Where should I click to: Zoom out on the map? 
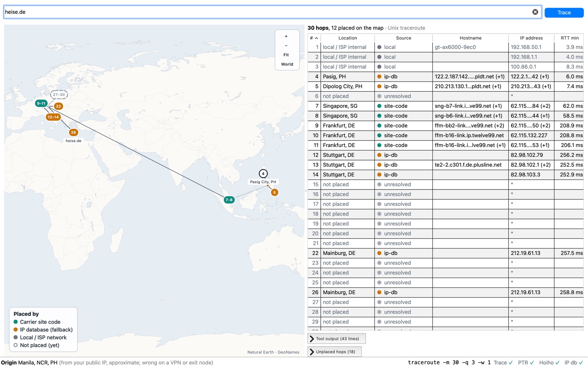[x=286, y=46]
